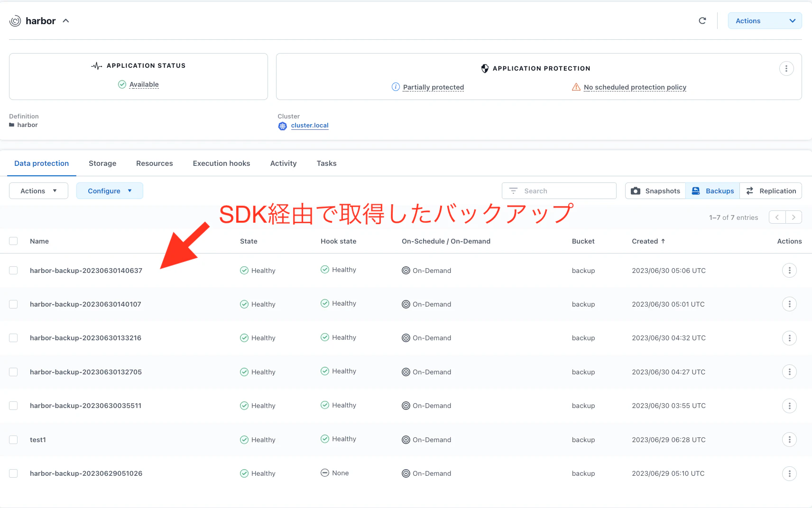This screenshot has width=812, height=508.
Task: Click the Available status link
Action: [144, 84]
